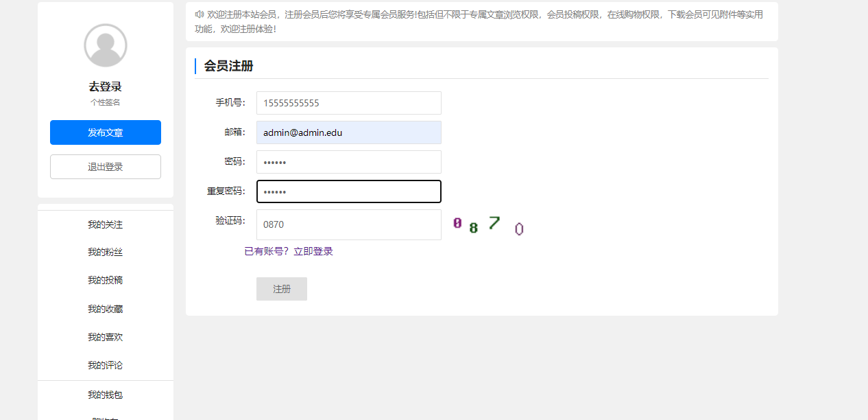Click the 验证码 label
Viewport: 868px width, 420px height.
tap(230, 221)
